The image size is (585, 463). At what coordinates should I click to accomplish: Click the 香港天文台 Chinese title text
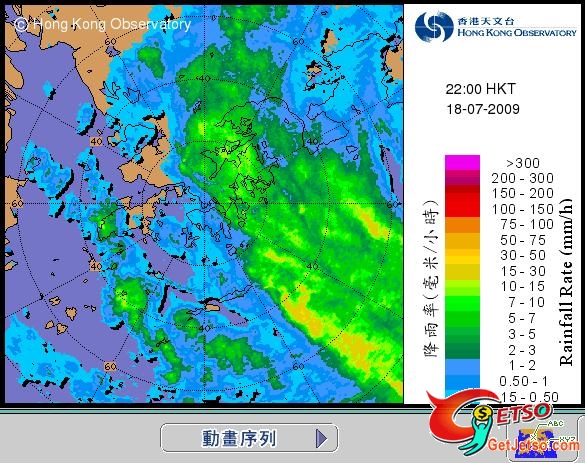[x=486, y=21]
